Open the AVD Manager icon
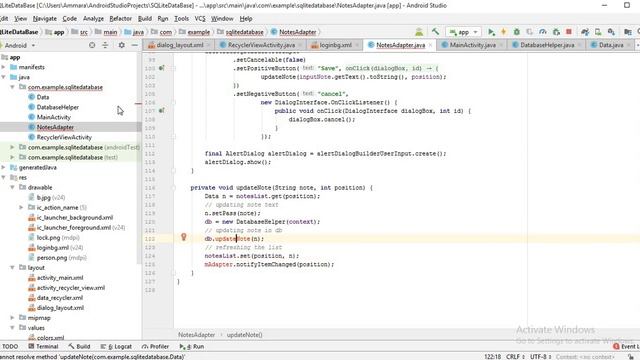 click(x=598, y=32)
